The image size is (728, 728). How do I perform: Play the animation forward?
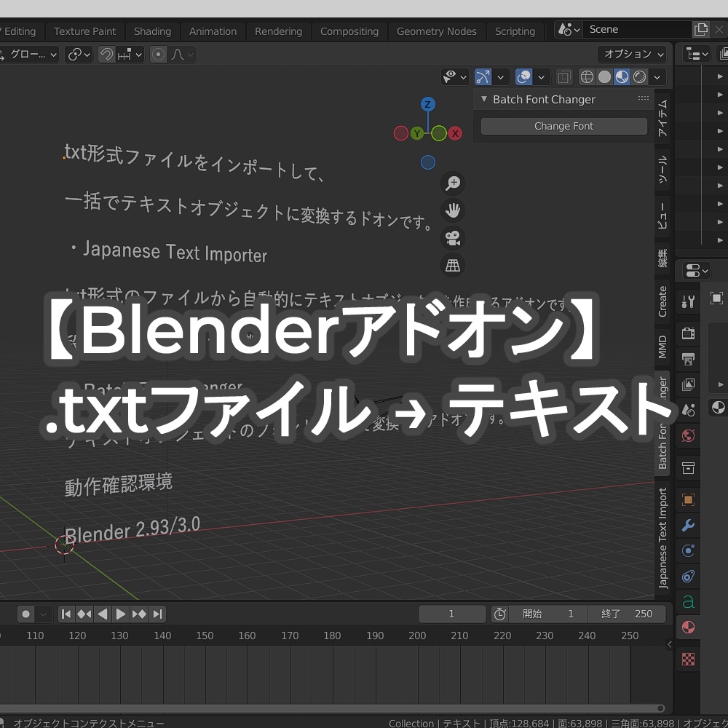click(x=120, y=614)
